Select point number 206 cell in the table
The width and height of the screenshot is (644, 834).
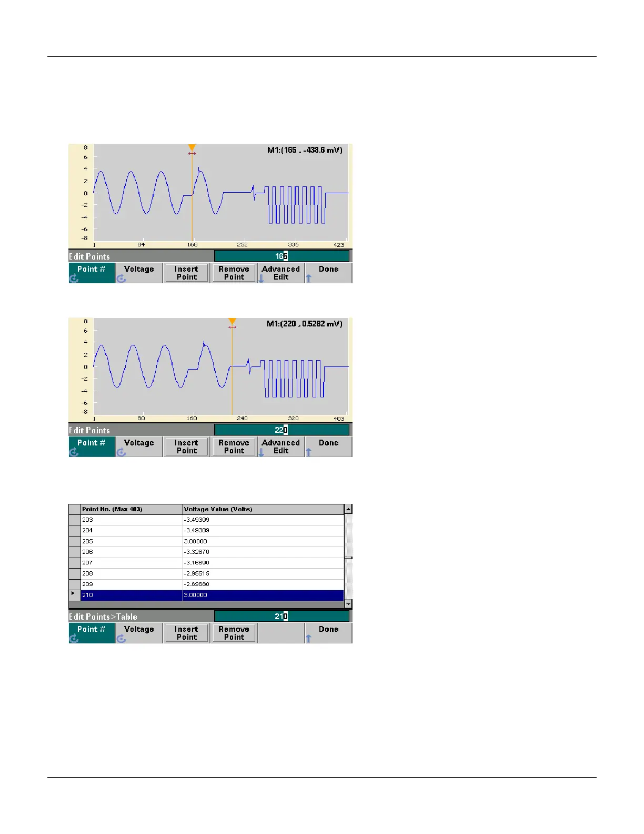click(132, 552)
